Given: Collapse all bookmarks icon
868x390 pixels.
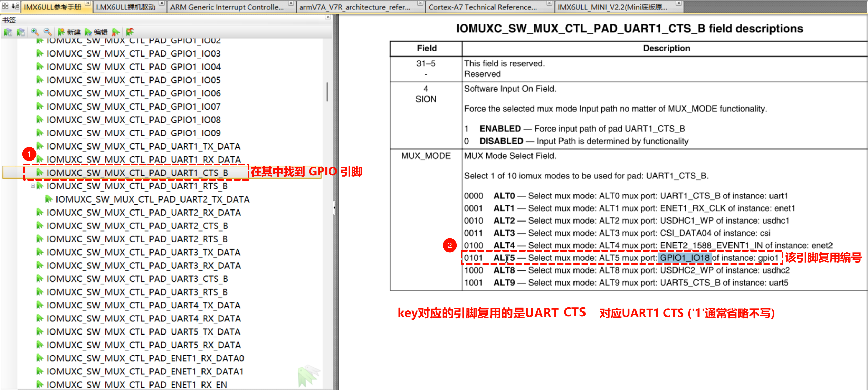Looking at the screenshot, I should [21, 32].
